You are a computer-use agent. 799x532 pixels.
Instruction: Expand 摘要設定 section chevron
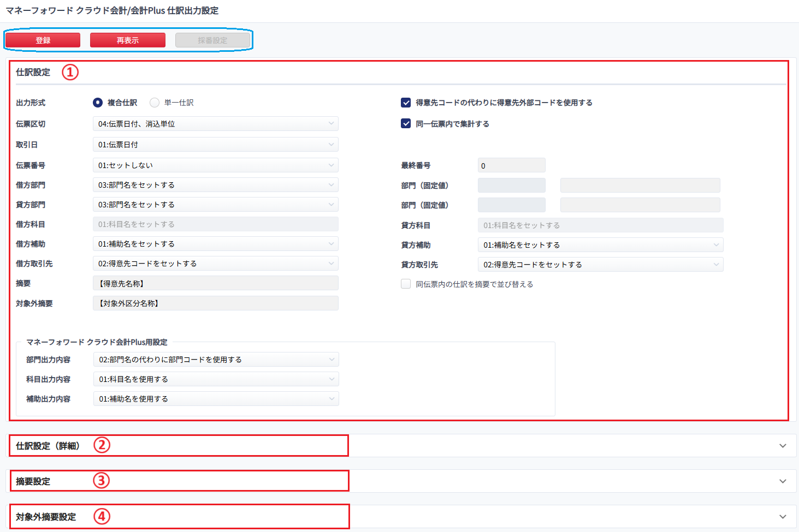[x=783, y=481]
